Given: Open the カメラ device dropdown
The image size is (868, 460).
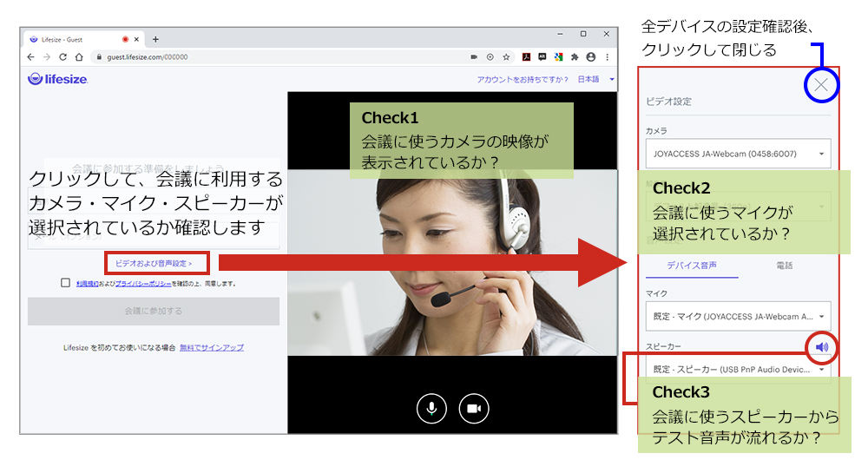Looking at the screenshot, I should click(738, 154).
